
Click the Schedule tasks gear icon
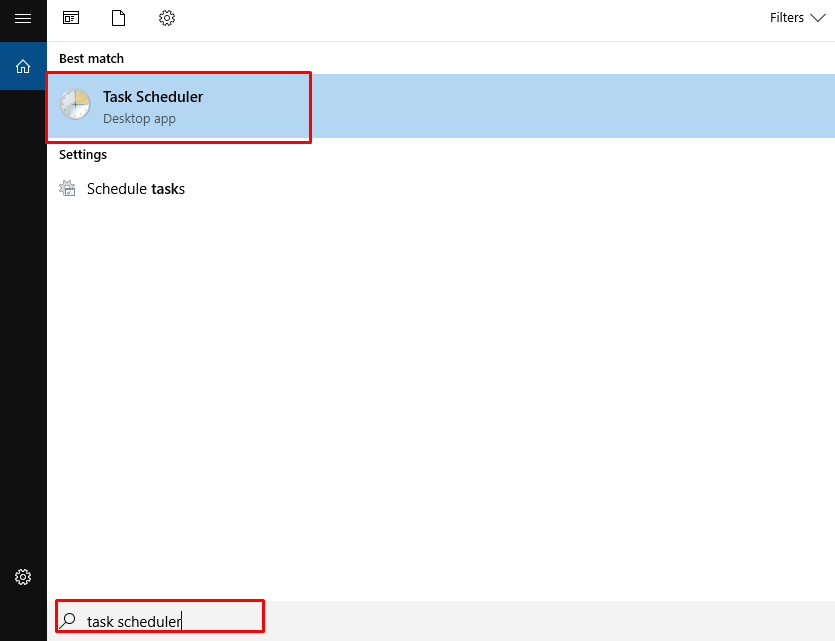tap(67, 188)
